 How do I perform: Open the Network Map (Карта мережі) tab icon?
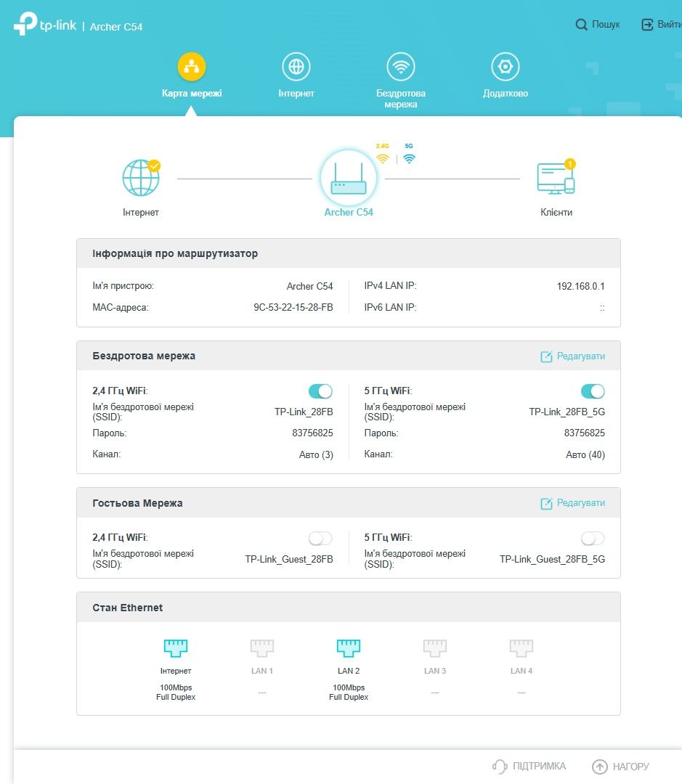[192, 67]
